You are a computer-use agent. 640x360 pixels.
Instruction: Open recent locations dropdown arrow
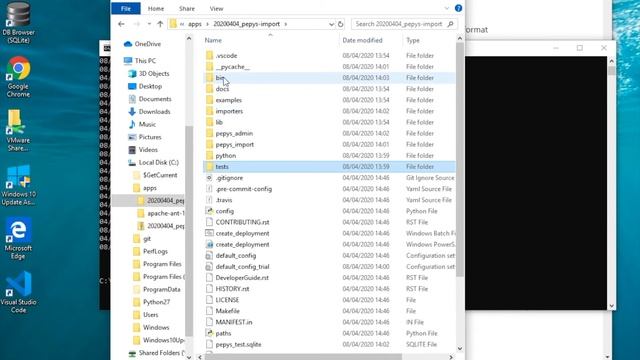click(x=149, y=24)
